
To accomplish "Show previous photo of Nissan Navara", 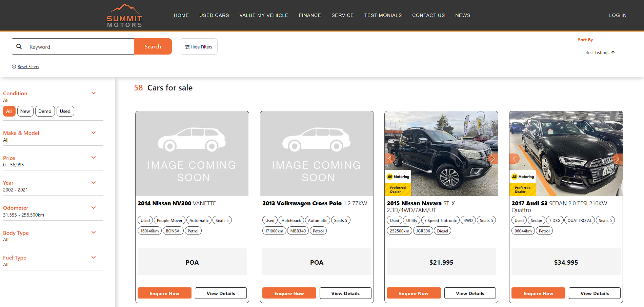I will point(389,159).
